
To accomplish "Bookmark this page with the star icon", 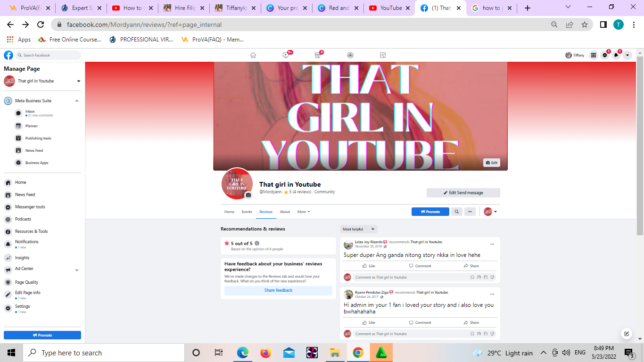I will (x=585, y=25).
